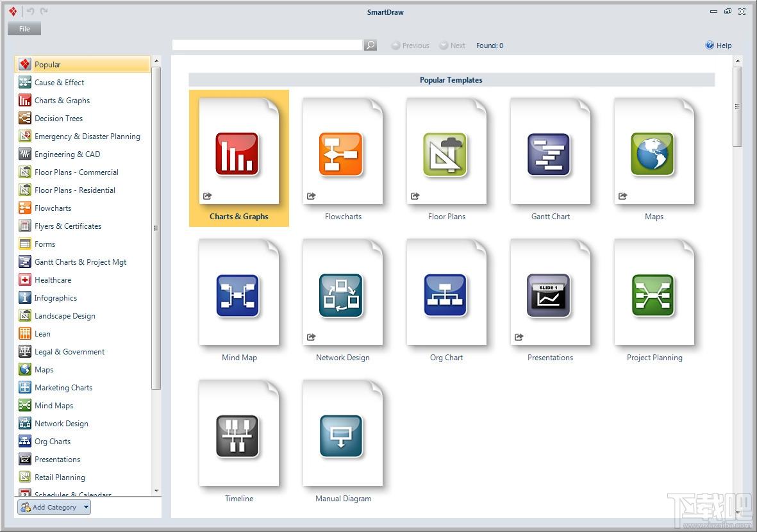Screen dimensions: 757x532
Task: Select Network Design in sidebar list
Action: 83,424
